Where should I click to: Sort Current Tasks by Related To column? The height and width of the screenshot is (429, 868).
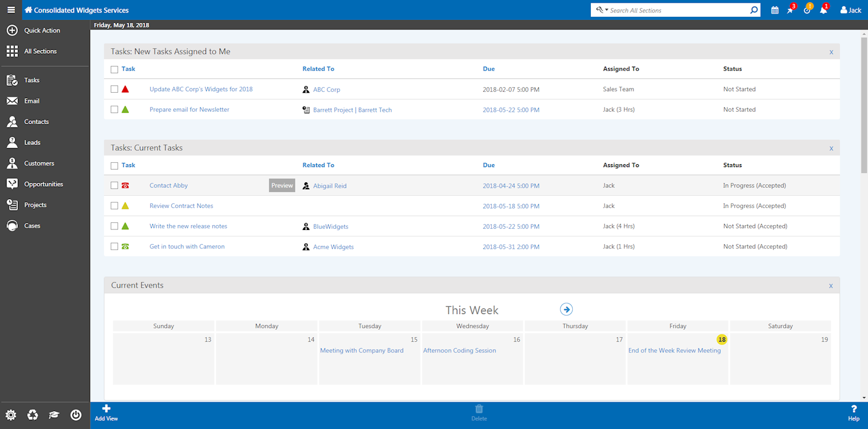318,165
